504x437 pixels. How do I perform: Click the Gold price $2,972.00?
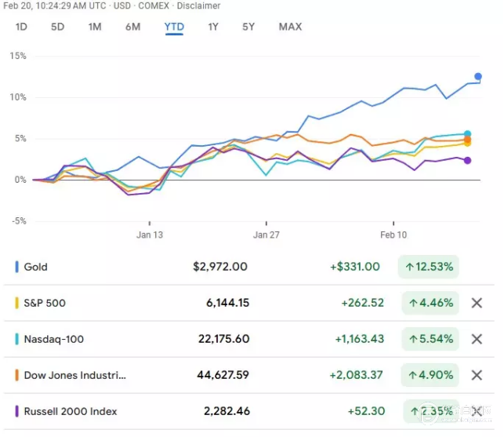click(x=220, y=267)
